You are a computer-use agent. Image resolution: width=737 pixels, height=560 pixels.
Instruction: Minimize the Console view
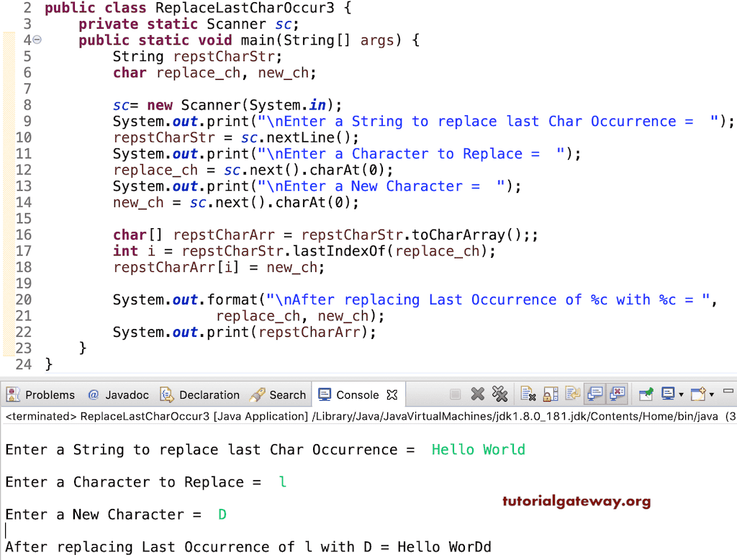(x=728, y=390)
